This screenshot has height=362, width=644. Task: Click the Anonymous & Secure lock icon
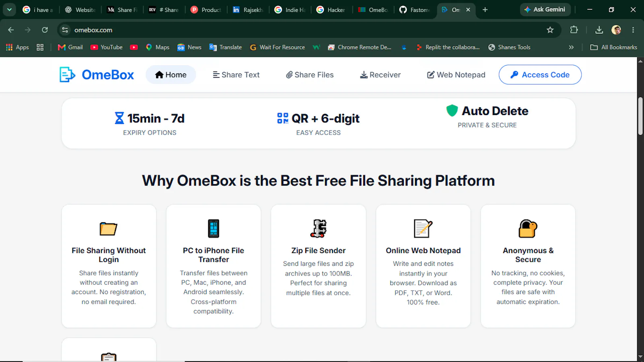click(x=528, y=228)
